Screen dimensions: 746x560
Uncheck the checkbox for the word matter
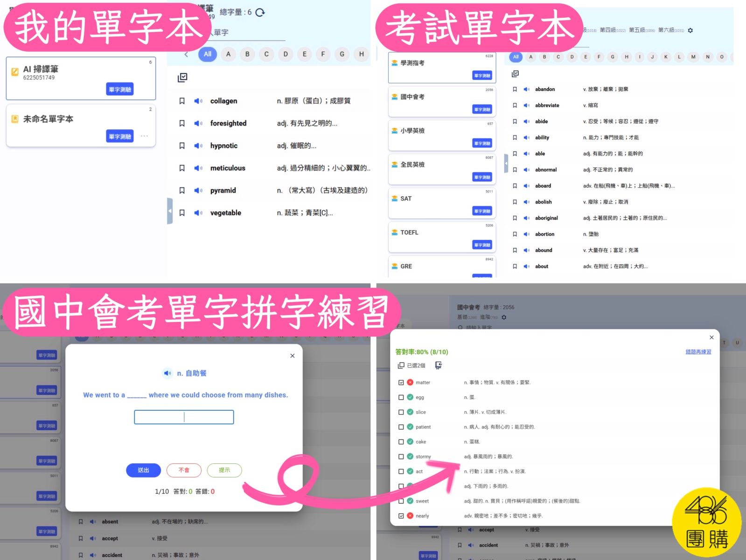(401, 383)
